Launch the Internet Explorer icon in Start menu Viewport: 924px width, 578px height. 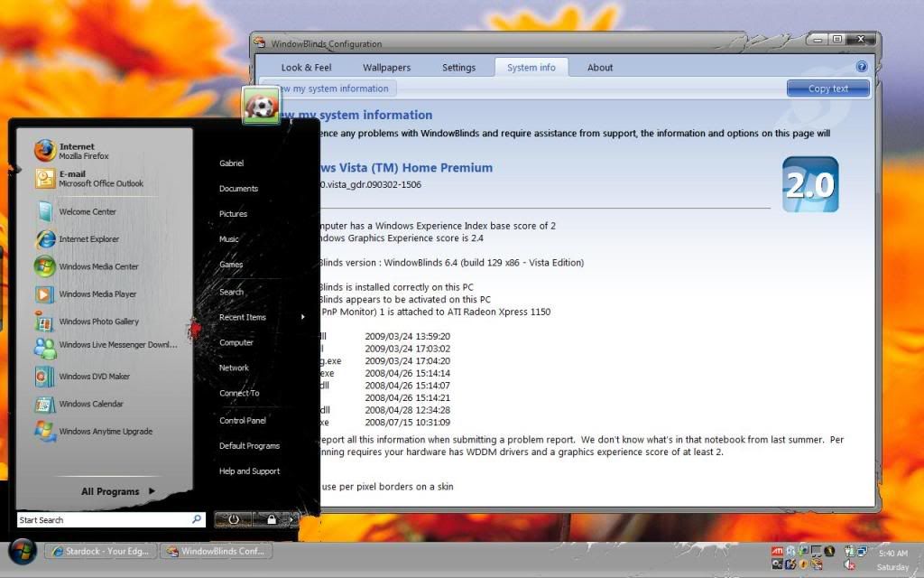point(45,238)
